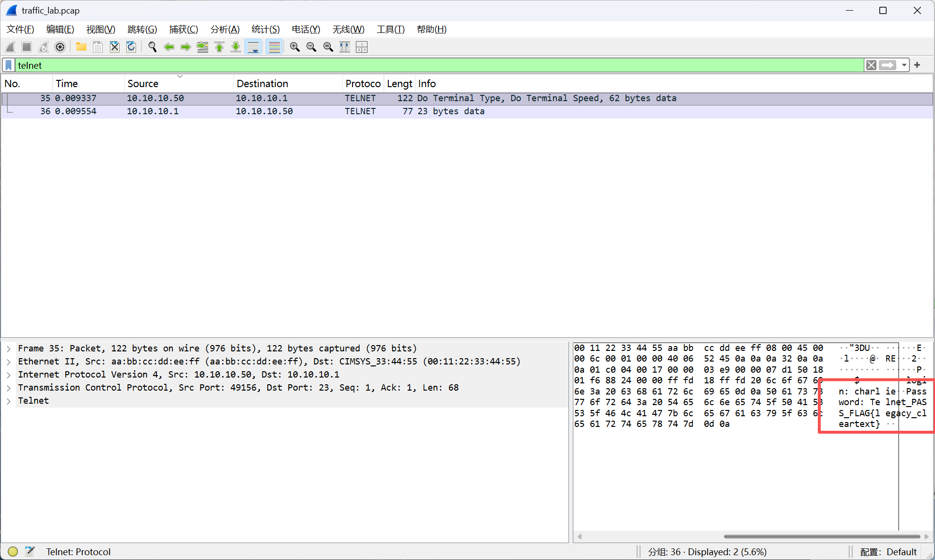This screenshot has width=935, height=560.
Task: Reload the capture file
Action: (x=131, y=47)
